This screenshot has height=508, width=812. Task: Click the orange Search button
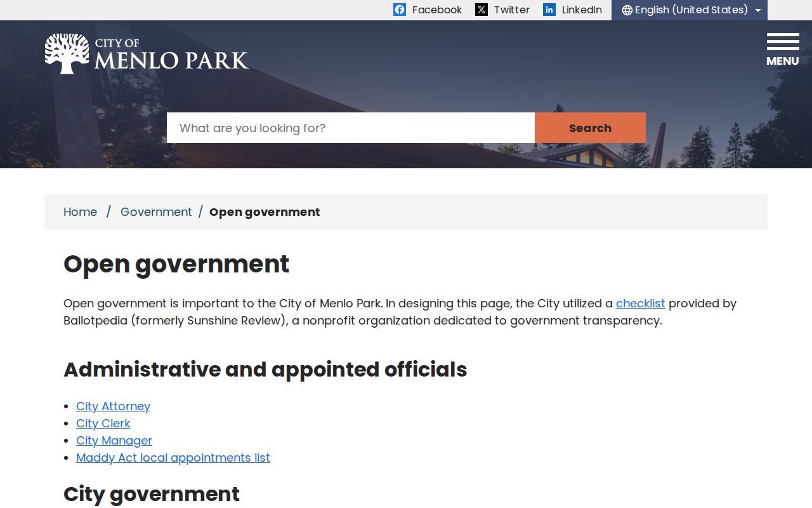point(590,128)
